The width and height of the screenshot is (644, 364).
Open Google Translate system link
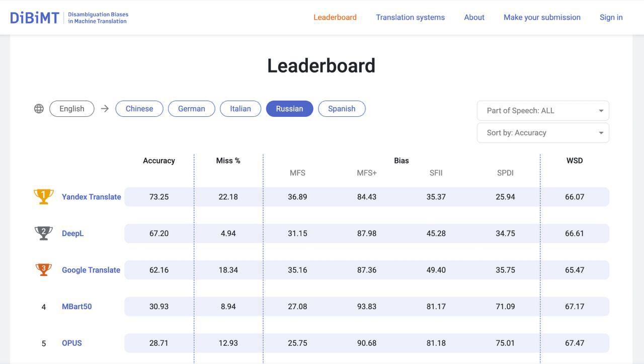point(91,270)
